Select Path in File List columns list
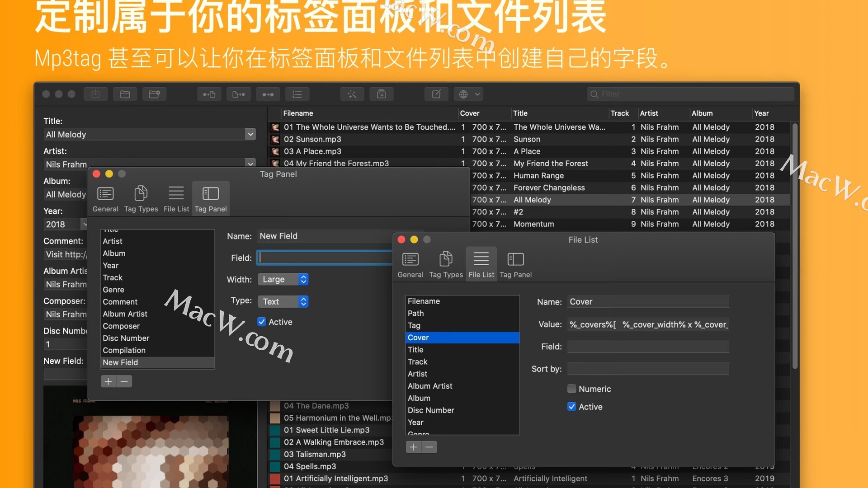868x488 pixels. [x=462, y=313]
